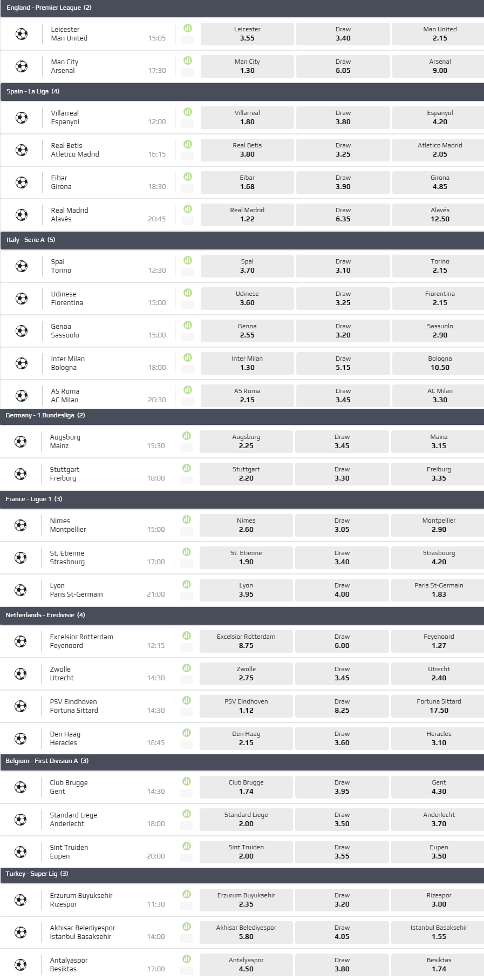Screen dimensions: 484x980
Task: Click soccer ball icon beside Man City vs Arsenal
Action: click(22, 66)
